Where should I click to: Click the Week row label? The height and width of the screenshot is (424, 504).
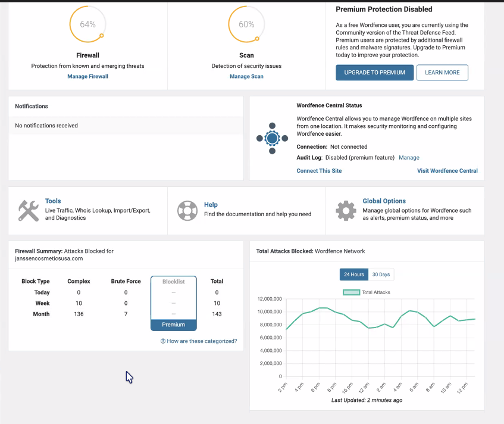pos(42,303)
